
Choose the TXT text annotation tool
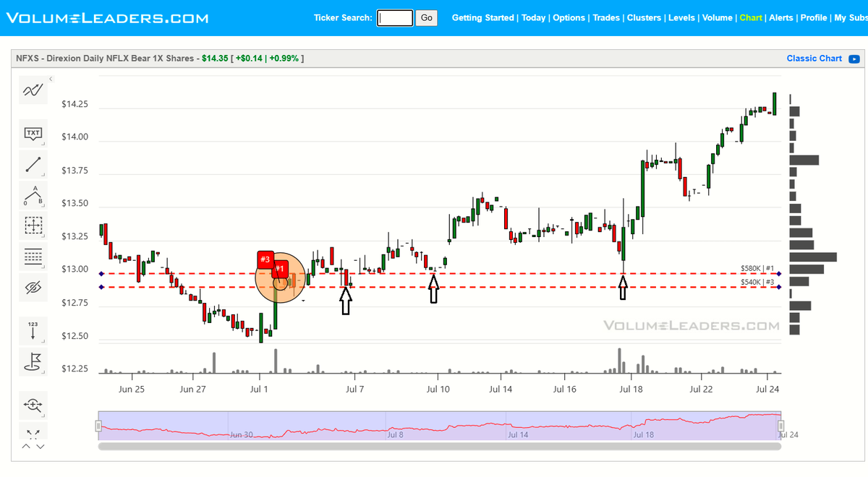tap(33, 134)
